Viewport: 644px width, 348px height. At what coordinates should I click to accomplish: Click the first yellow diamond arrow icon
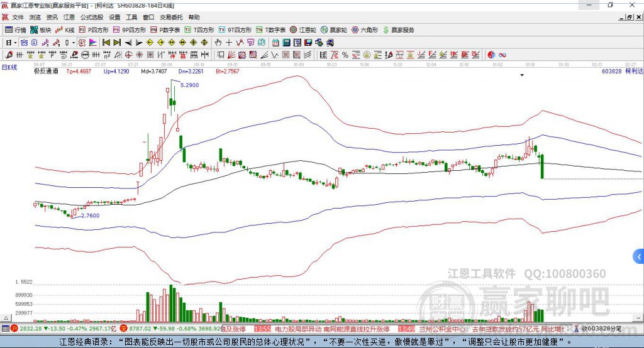pyautogui.click(x=150, y=43)
